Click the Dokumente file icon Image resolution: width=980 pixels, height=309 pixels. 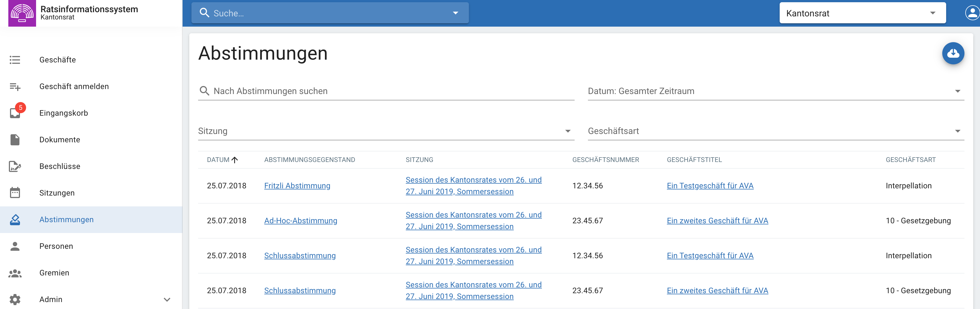click(15, 140)
